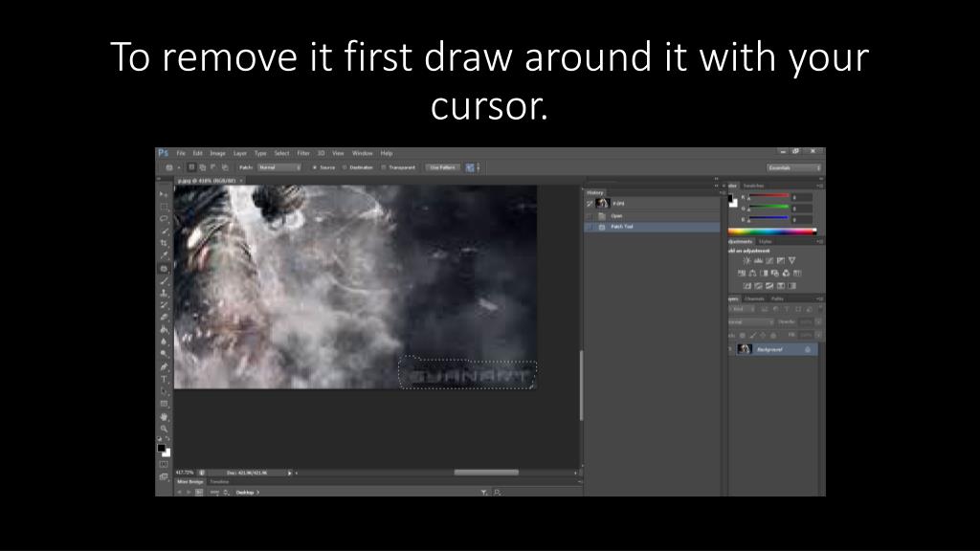Select the Dodge tool
The width and height of the screenshot is (980, 551).
point(164,354)
